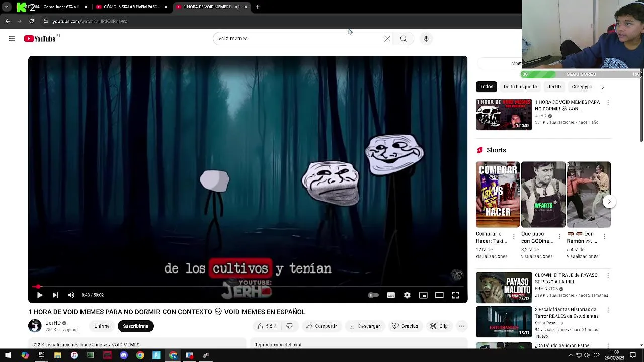Clear the search box with the X

(387, 39)
